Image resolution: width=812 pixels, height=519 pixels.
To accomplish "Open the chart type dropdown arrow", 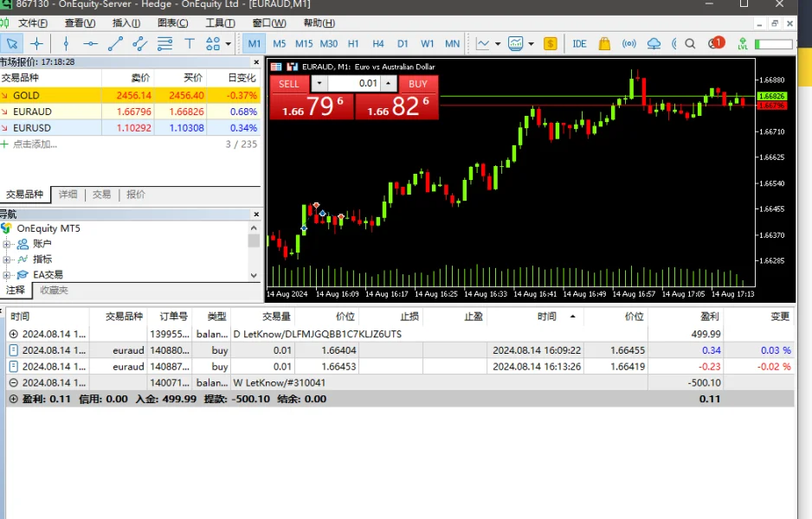I will pos(498,43).
